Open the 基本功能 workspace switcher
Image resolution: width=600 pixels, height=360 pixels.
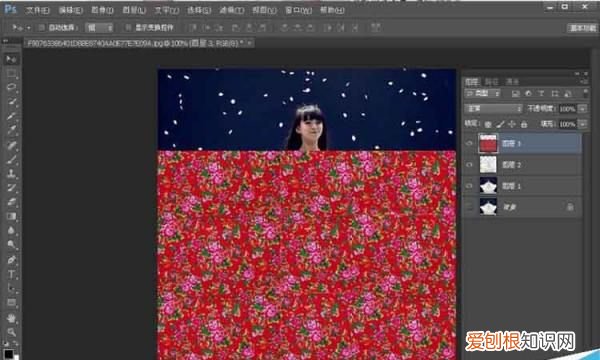click(582, 28)
